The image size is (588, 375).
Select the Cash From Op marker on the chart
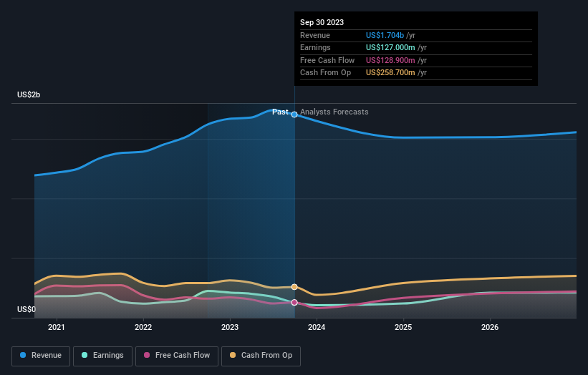pyautogui.click(x=294, y=287)
